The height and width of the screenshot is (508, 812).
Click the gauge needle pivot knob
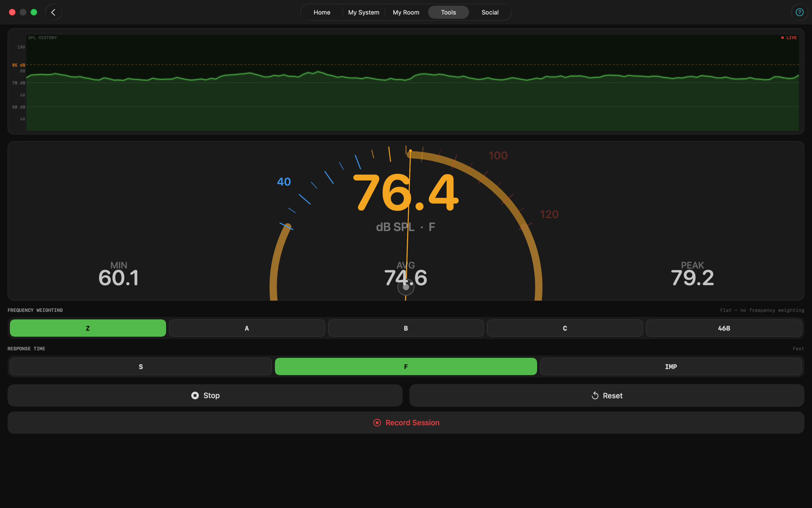coord(406,287)
